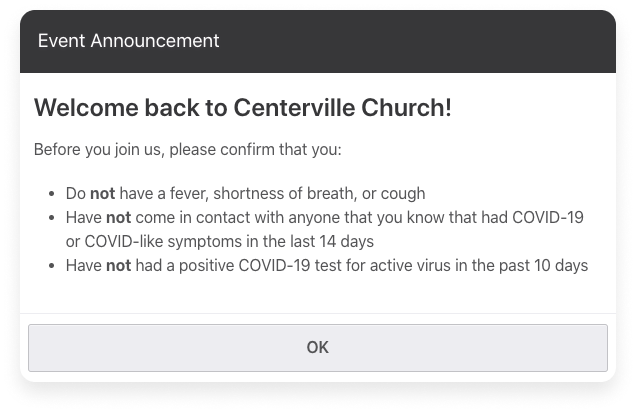Screen dimensions: 636x412
Task: Click the Event Announcement dialog title
Action: tap(128, 41)
